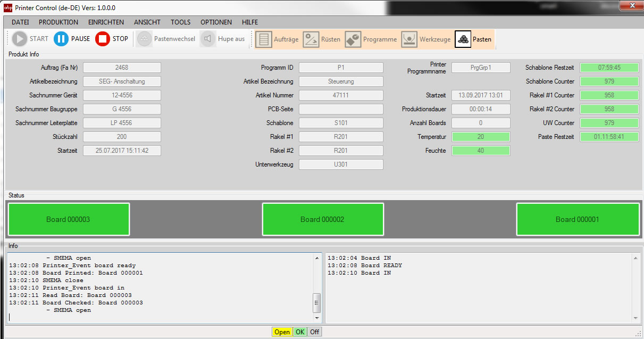The height and width of the screenshot is (339, 644).
Task: Click the Schablone Restzeit value 07:59:45
Action: click(609, 68)
